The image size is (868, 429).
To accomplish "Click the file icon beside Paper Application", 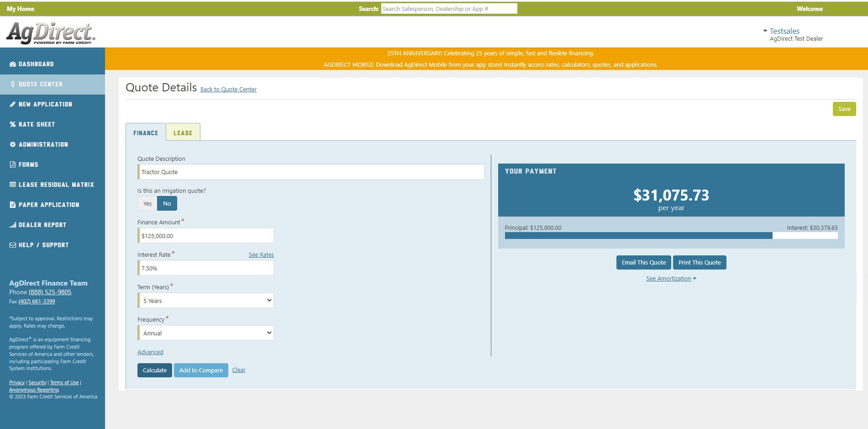I will [13, 205].
